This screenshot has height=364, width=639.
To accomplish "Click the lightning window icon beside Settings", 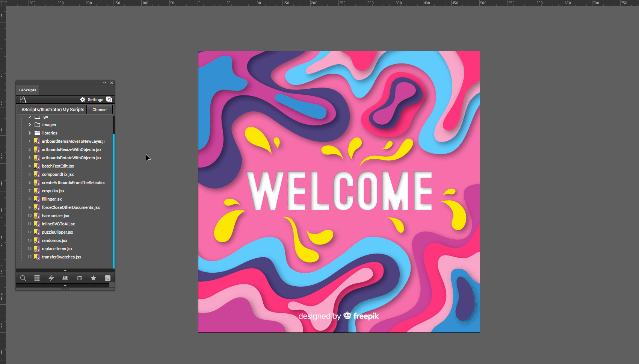I will (109, 100).
